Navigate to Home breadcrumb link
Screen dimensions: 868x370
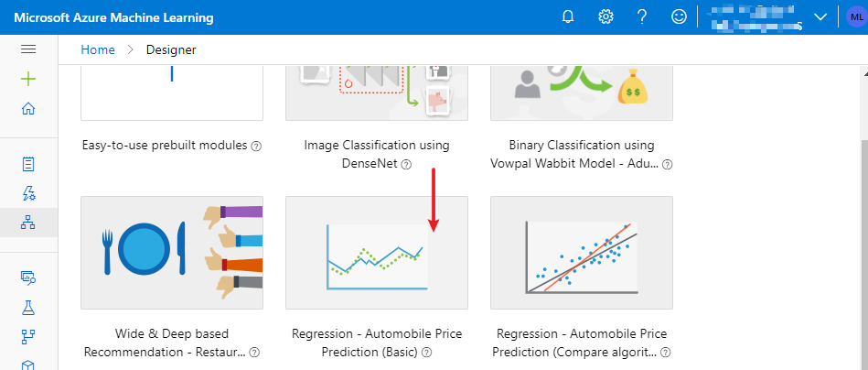pyautogui.click(x=98, y=49)
